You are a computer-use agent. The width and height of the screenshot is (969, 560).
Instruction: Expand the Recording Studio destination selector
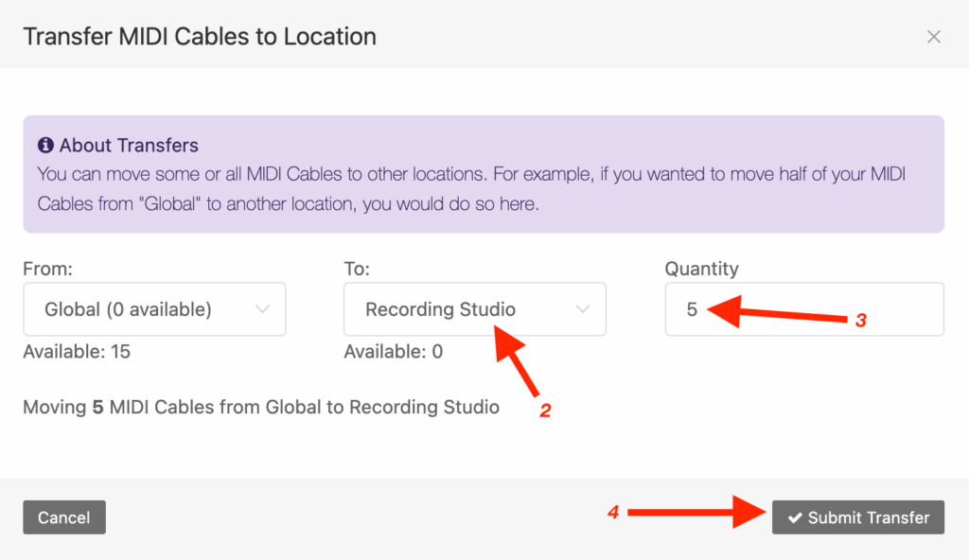point(474,309)
